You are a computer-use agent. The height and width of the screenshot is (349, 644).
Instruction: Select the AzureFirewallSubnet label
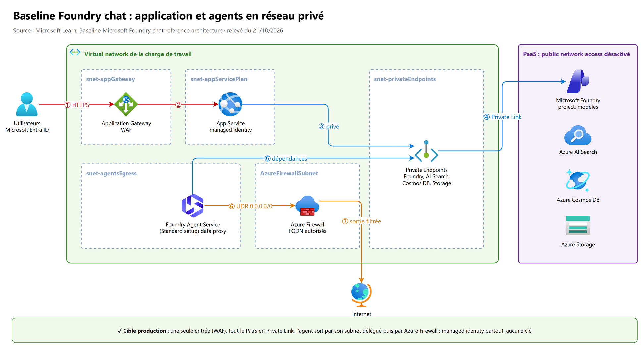289,173
